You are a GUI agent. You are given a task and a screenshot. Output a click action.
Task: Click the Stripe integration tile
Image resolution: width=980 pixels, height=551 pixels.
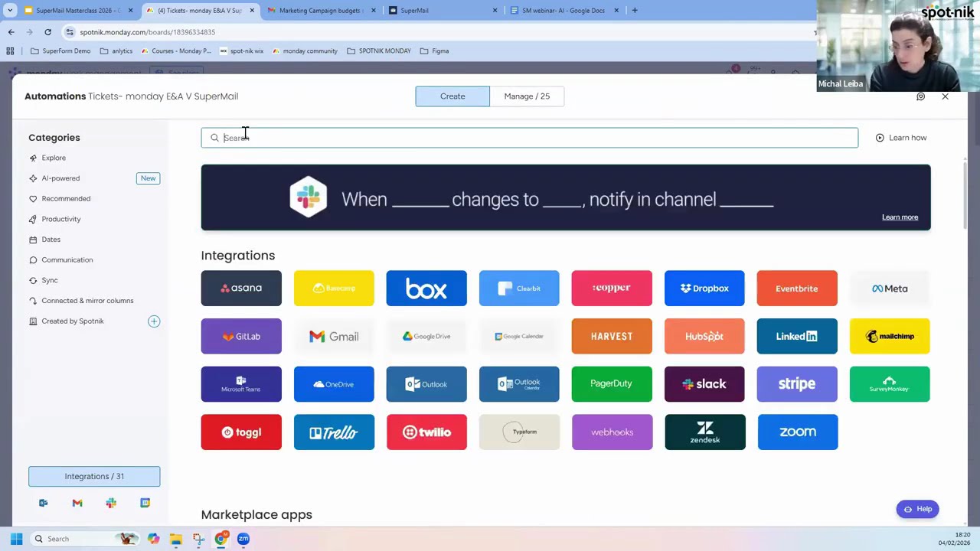click(x=797, y=384)
